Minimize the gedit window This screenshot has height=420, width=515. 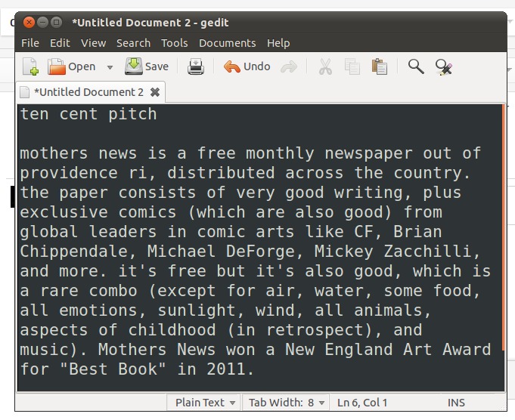coord(42,23)
